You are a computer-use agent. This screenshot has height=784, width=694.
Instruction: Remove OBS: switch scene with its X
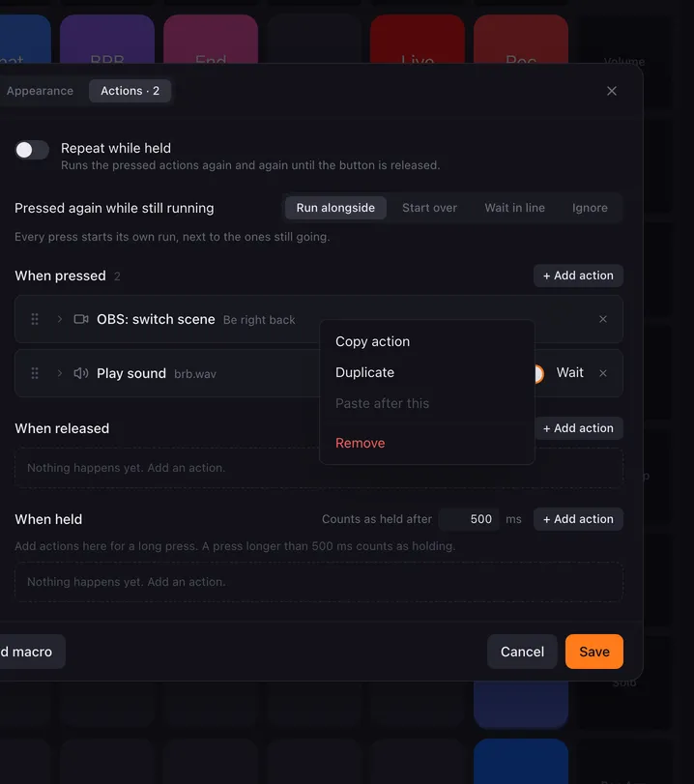[x=603, y=319]
